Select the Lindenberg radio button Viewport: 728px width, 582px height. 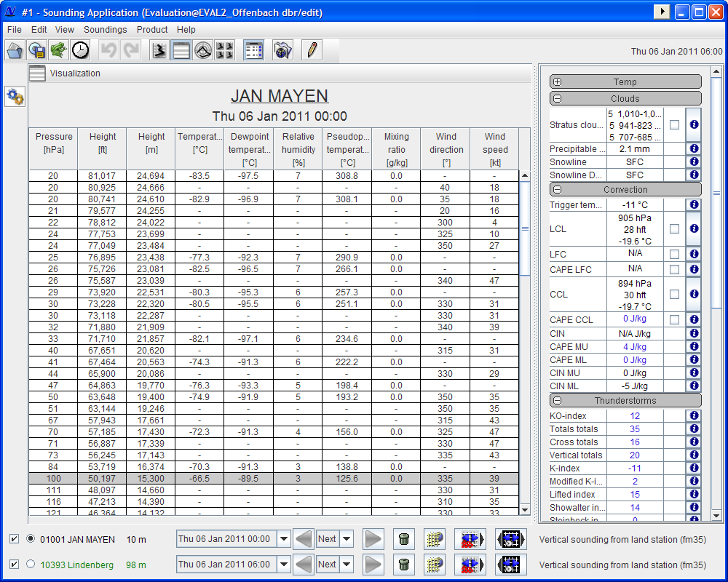click(31, 564)
